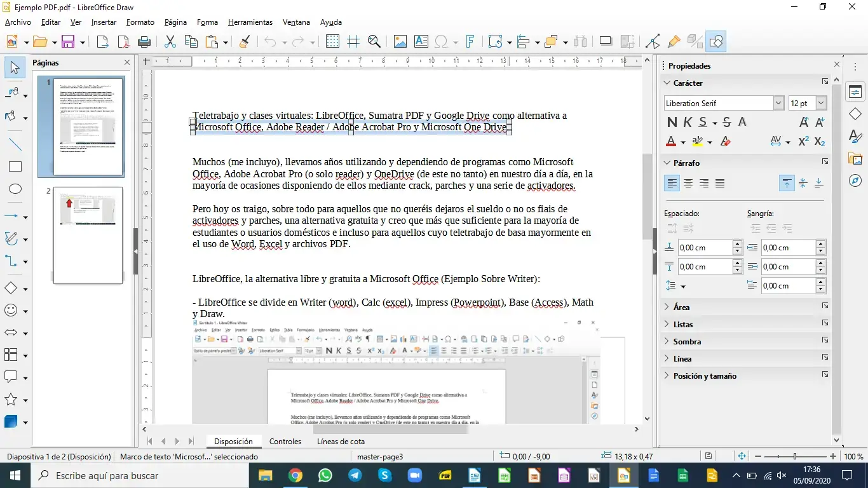868x488 pixels.
Task: Open font color dropdown arrow
Action: click(683, 142)
